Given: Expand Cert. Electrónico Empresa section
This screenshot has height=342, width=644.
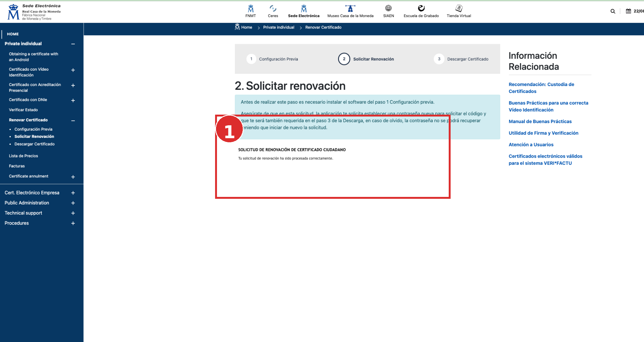Looking at the screenshot, I should [x=73, y=193].
